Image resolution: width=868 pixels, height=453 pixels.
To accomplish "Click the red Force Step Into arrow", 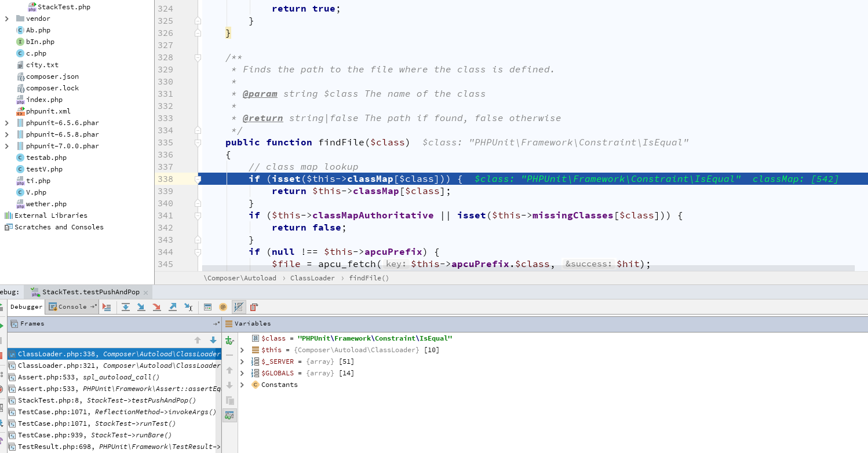I will pos(156,307).
